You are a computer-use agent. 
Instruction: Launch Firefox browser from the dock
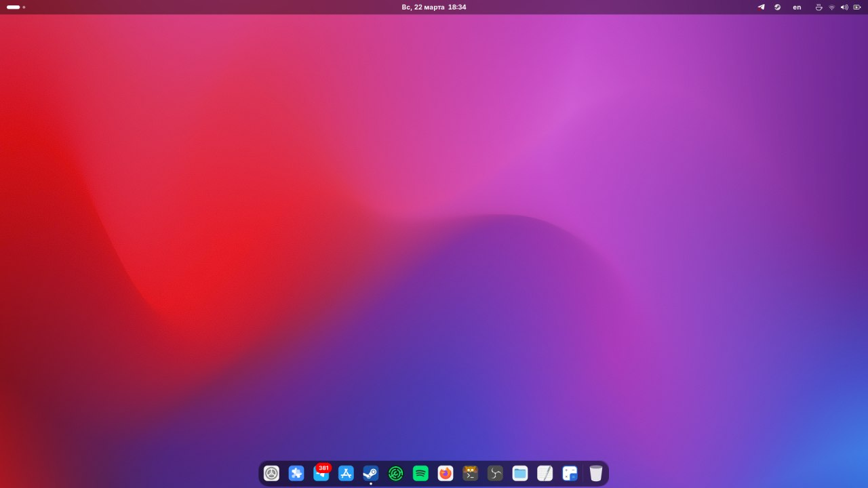tap(446, 473)
